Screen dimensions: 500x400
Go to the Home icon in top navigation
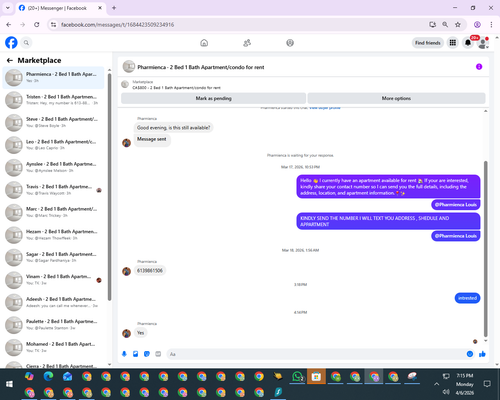204,43
